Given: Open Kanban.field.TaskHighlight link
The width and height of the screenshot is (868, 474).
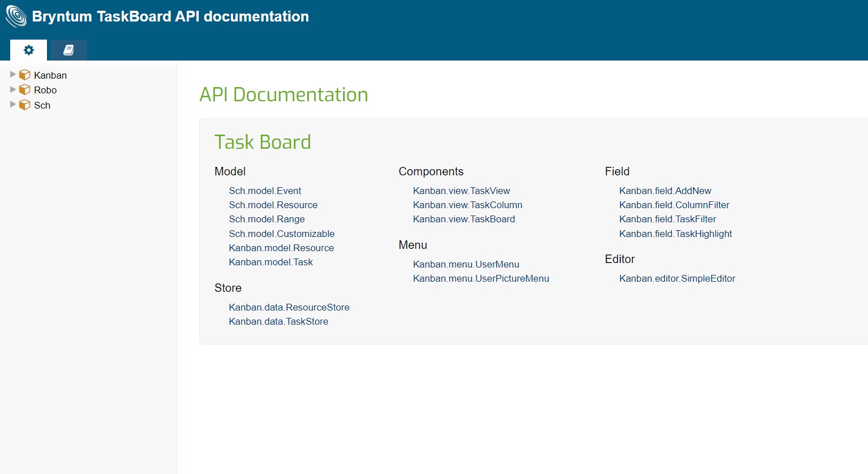Looking at the screenshot, I should click(676, 234).
